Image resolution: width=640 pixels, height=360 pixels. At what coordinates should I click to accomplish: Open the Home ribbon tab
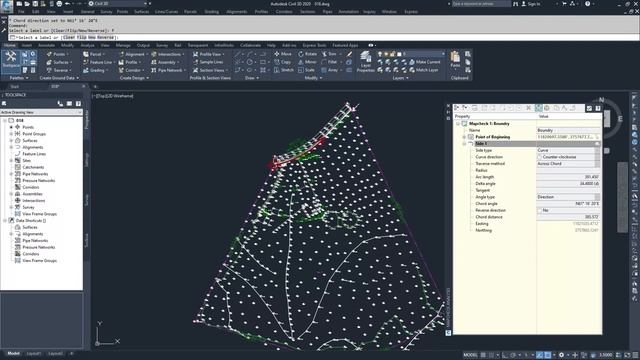tap(10, 45)
